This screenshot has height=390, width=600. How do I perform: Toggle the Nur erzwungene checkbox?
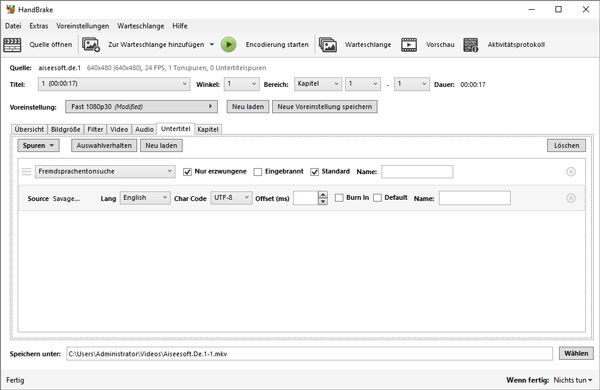click(187, 172)
